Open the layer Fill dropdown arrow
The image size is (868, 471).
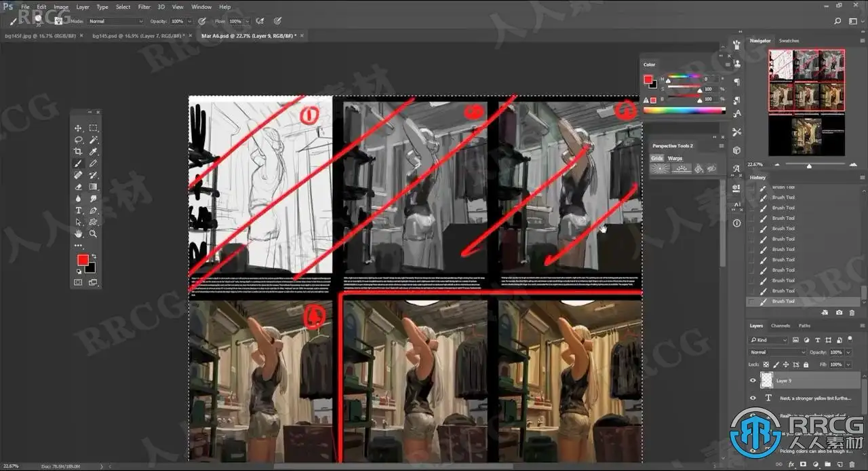(848, 364)
